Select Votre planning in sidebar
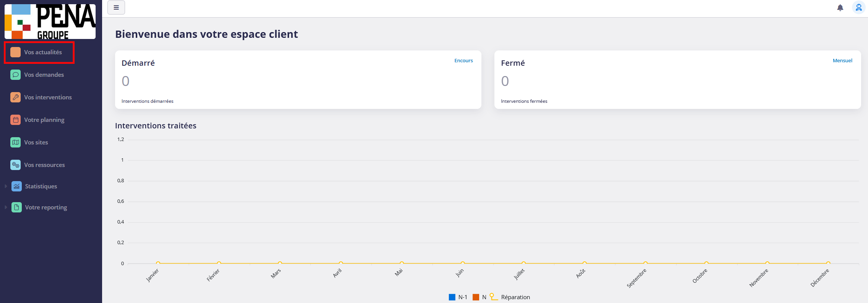 point(44,120)
